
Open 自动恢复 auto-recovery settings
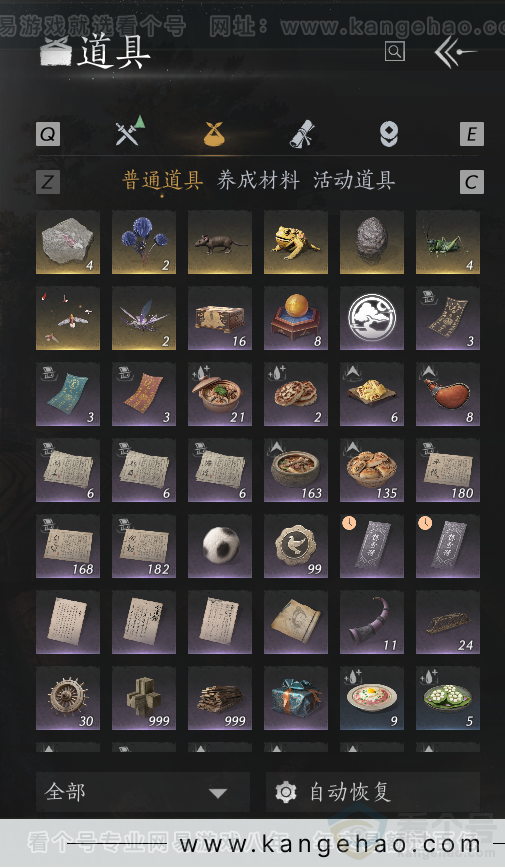pyautogui.click(x=373, y=792)
